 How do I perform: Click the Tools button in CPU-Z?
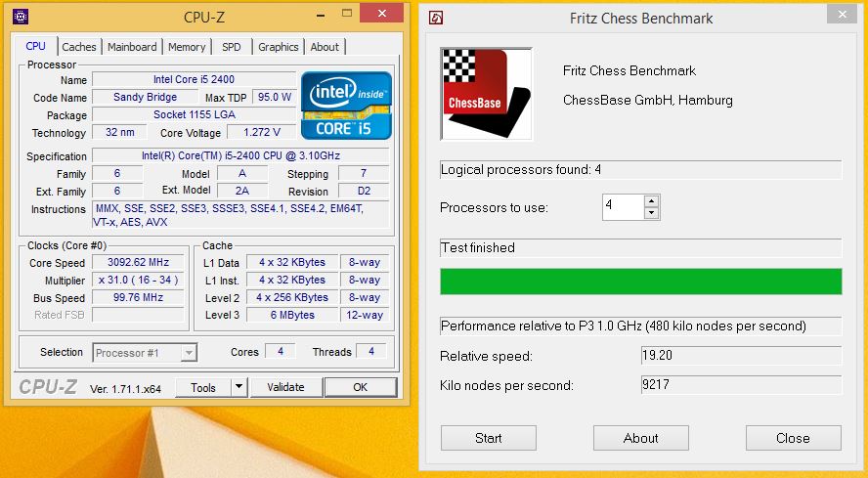pyautogui.click(x=203, y=388)
